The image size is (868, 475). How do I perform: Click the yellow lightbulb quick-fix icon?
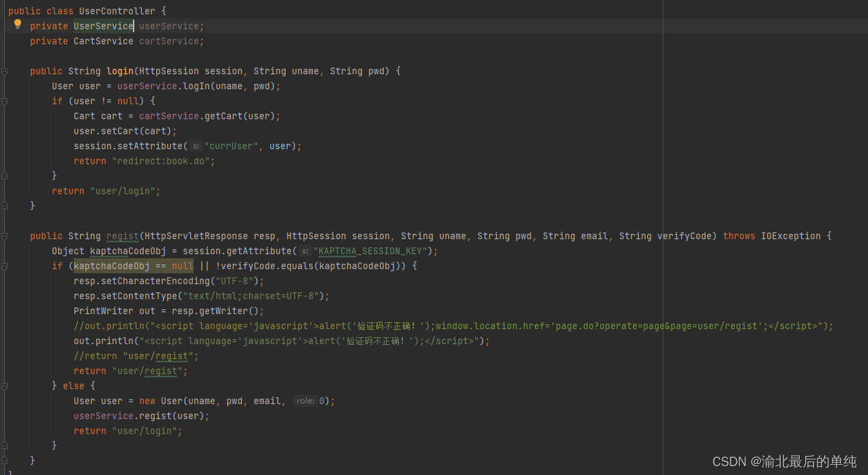(x=18, y=25)
